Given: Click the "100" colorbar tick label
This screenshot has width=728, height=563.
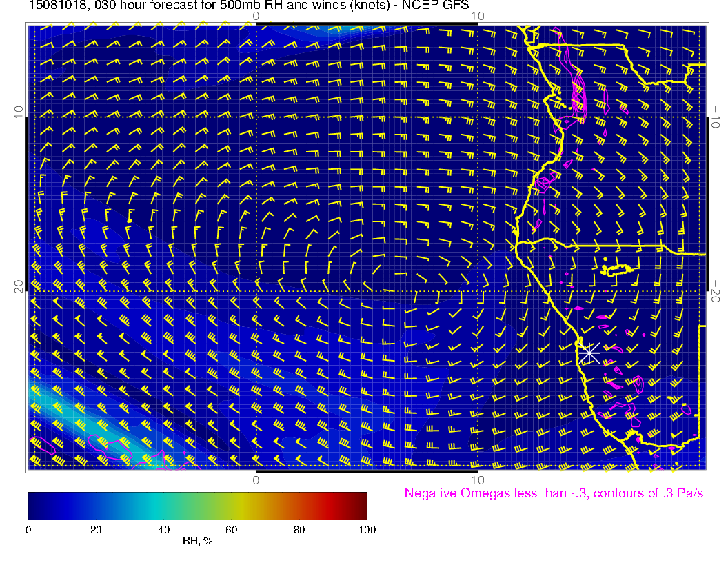Looking at the screenshot, I should click(367, 530).
